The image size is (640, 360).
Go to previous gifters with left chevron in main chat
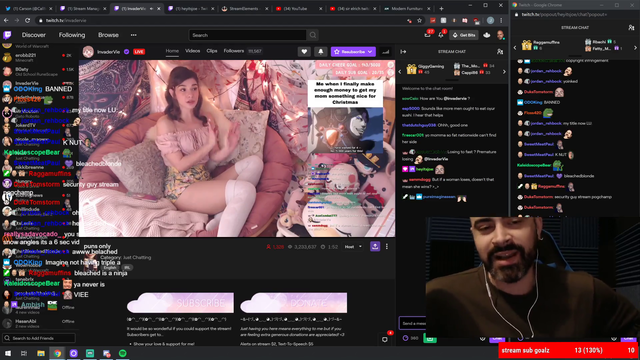click(400, 72)
